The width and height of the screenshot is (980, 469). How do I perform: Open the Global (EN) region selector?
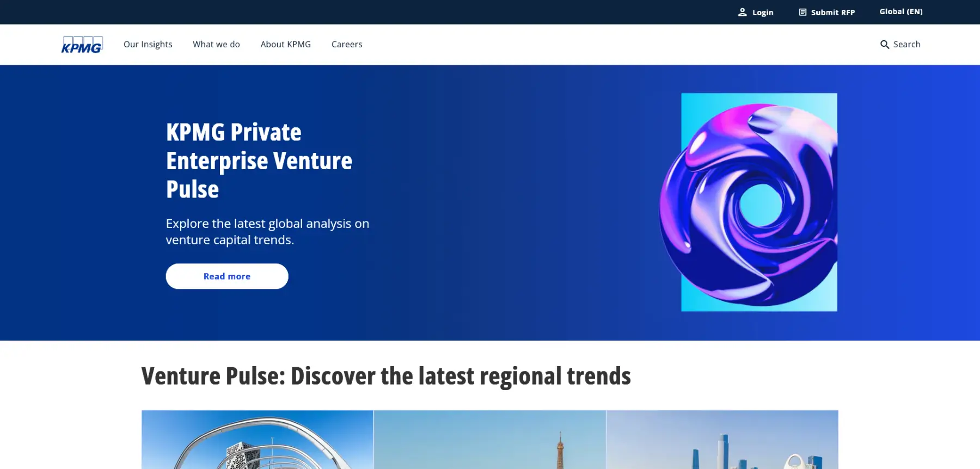pyautogui.click(x=901, y=11)
